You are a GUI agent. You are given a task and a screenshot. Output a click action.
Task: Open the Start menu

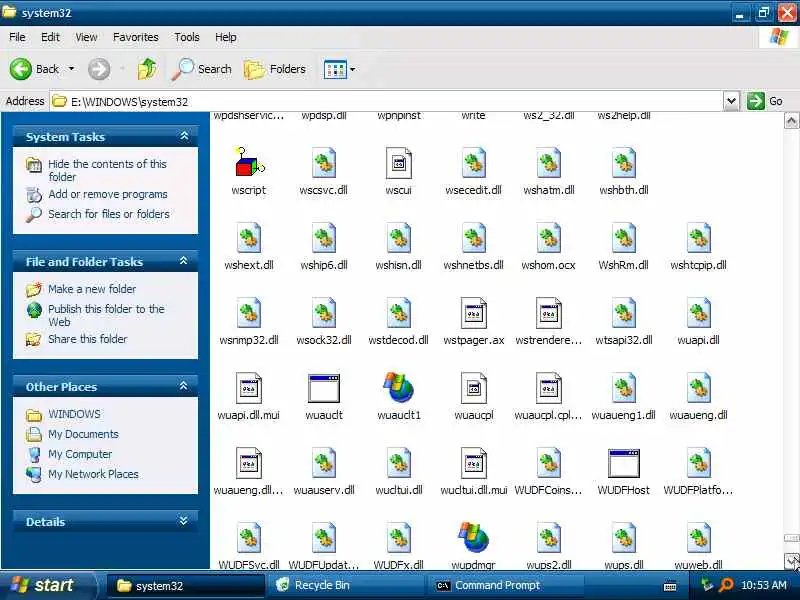[46, 585]
